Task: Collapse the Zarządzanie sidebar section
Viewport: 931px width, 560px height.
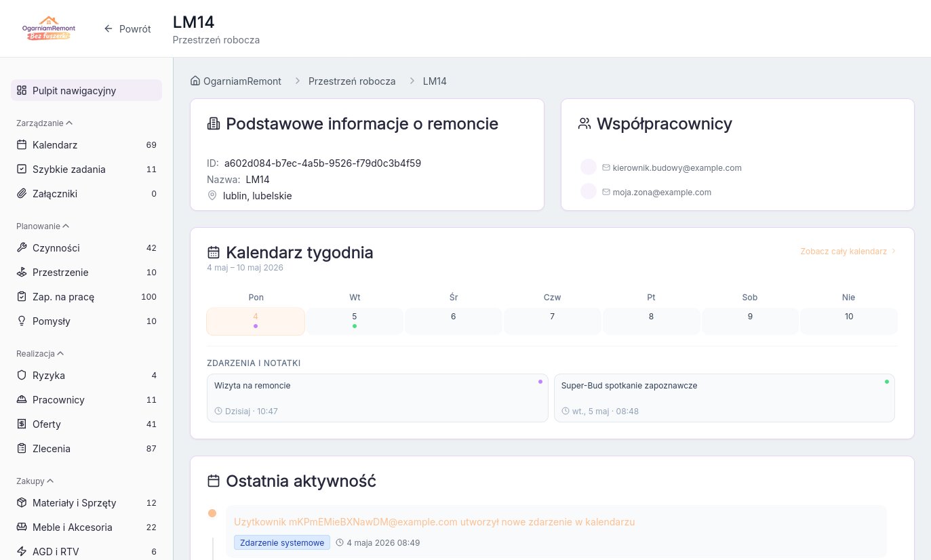Action: pyautogui.click(x=45, y=123)
